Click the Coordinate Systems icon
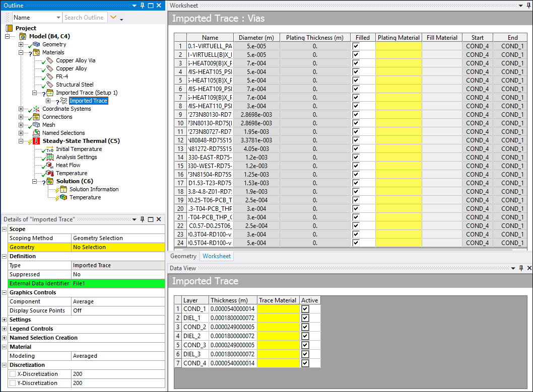533x392 pixels. 36,109
